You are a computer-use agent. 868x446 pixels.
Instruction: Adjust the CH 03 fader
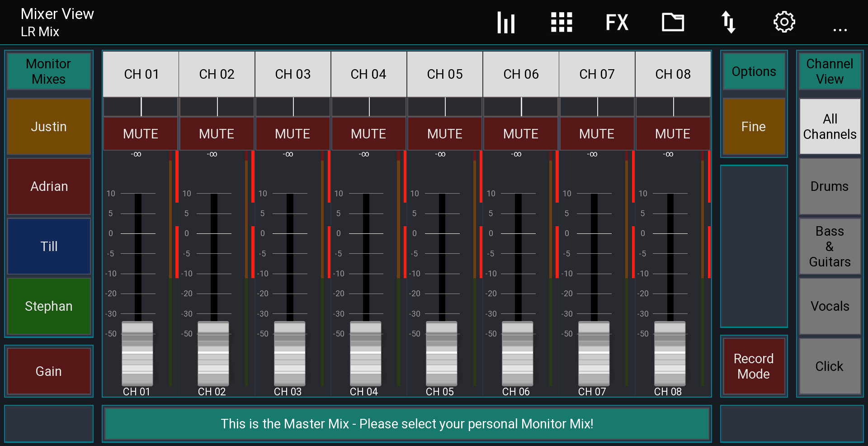pyautogui.click(x=290, y=355)
